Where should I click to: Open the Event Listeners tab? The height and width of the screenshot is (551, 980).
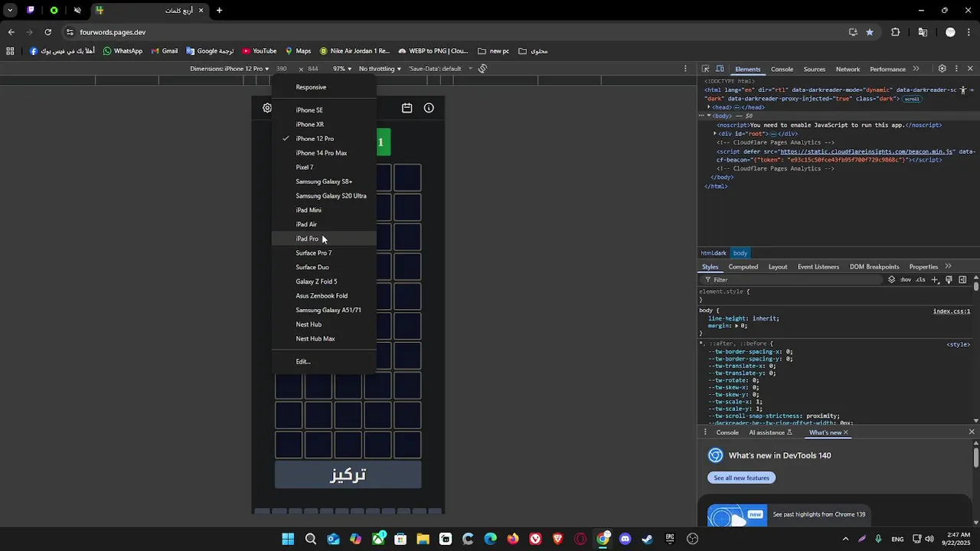coord(818,266)
